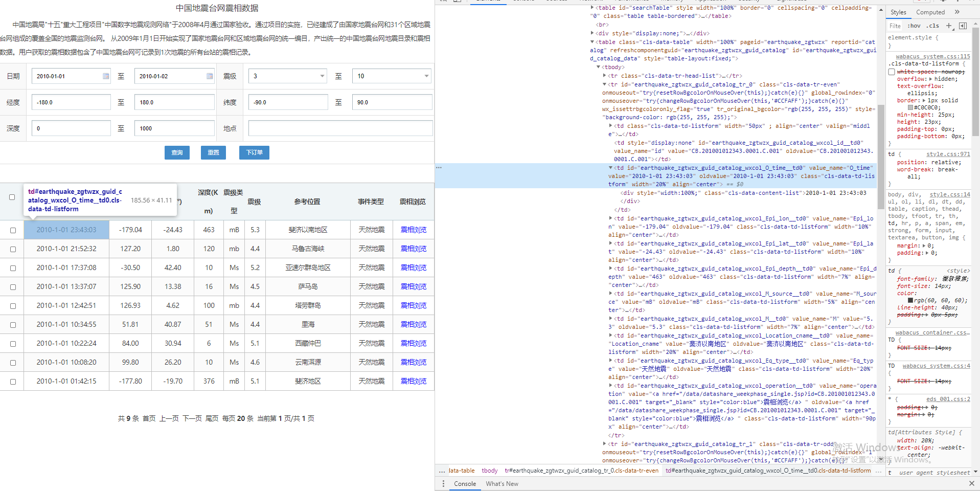Click the ellipsis beside the selected td node
Screen dimensions: 980x491
coord(439,168)
